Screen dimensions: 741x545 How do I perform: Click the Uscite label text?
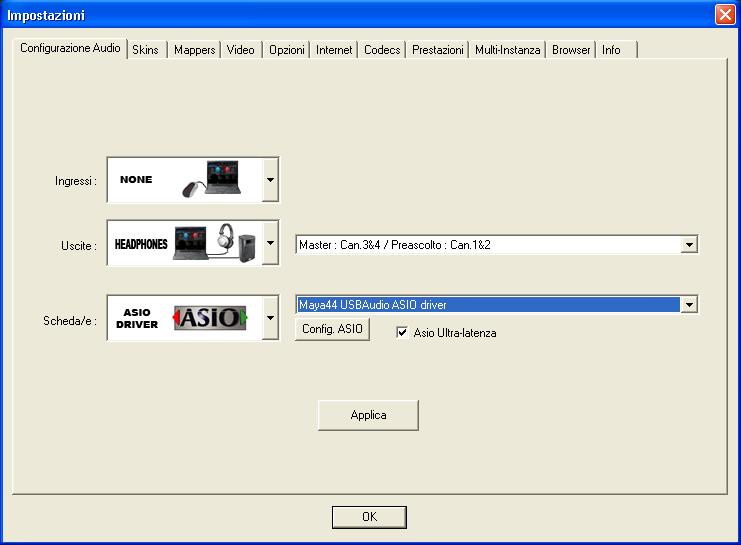(x=79, y=246)
